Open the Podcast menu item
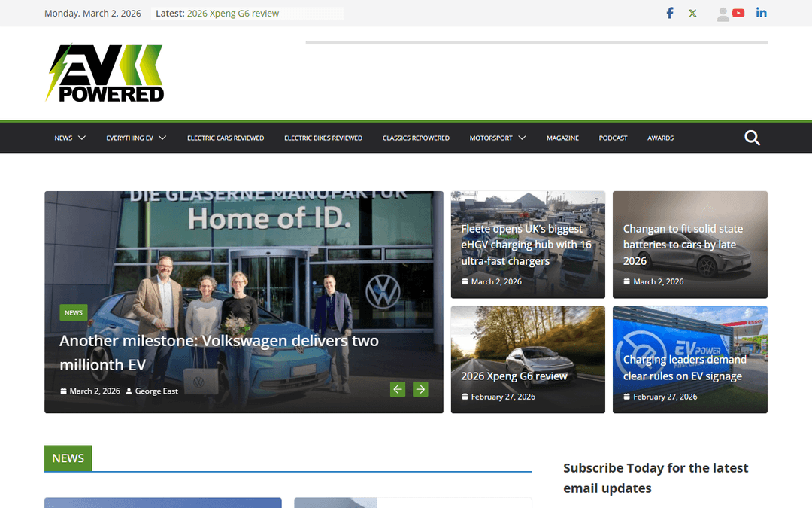The height and width of the screenshot is (508, 812). pos(613,138)
